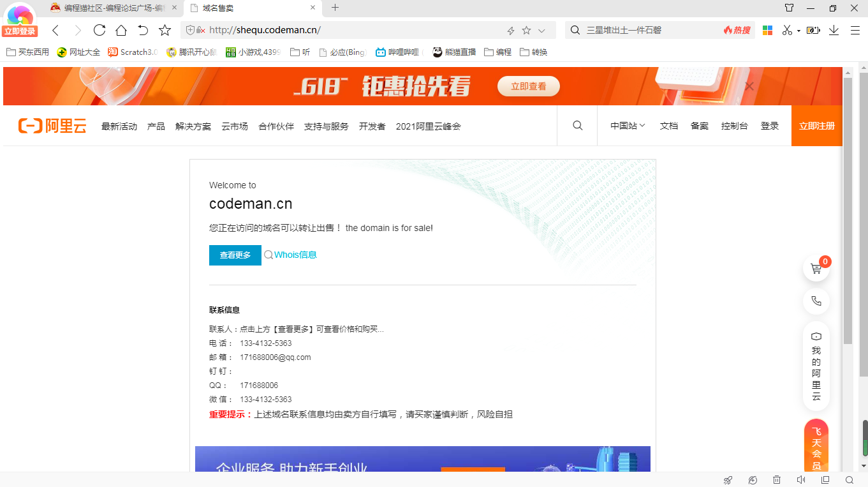Screen dimensions: 868x487
Task: Open the 必应(Bing) bookmark
Action: 342,52
